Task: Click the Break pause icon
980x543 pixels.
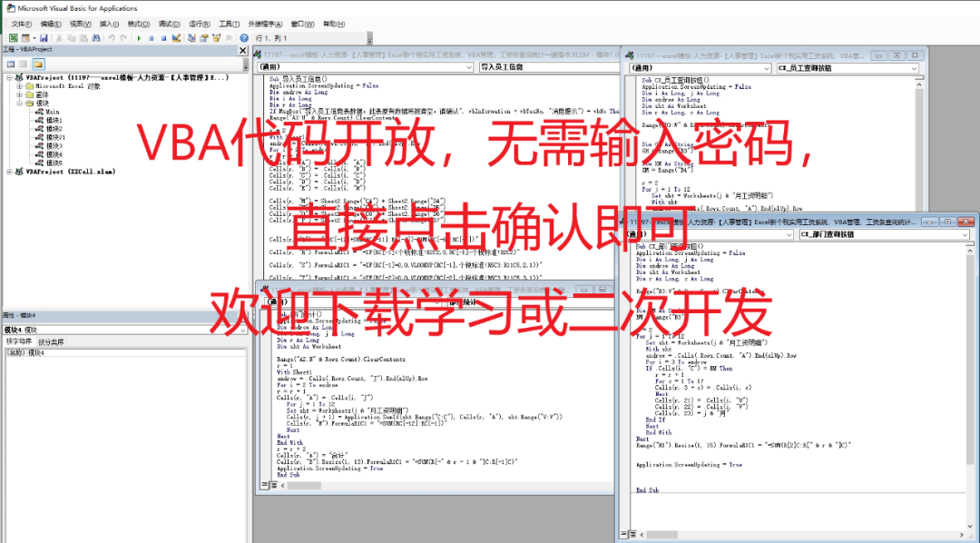Action: click(152, 38)
